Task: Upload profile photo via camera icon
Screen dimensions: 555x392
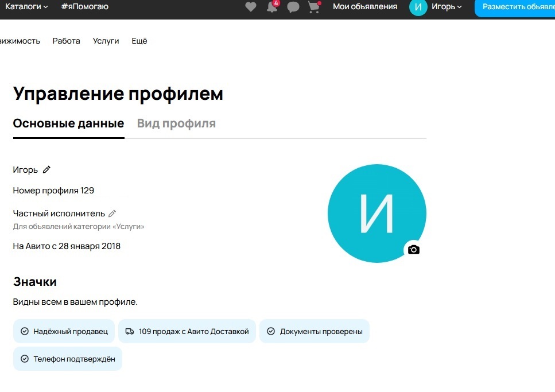Action: tap(413, 250)
